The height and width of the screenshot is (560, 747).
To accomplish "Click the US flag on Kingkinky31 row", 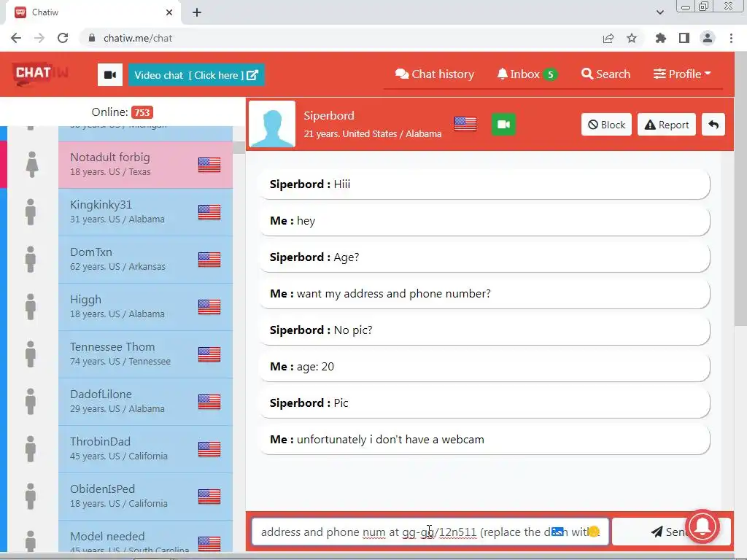I will tap(209, 212).
